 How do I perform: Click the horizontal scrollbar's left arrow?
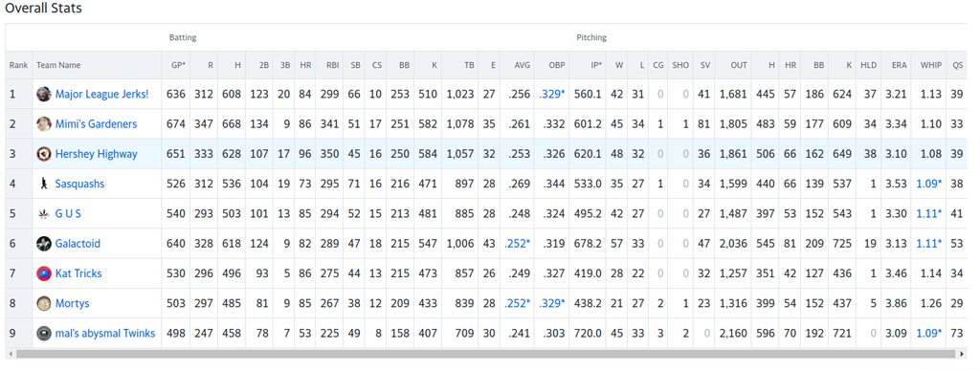(11, 355)
